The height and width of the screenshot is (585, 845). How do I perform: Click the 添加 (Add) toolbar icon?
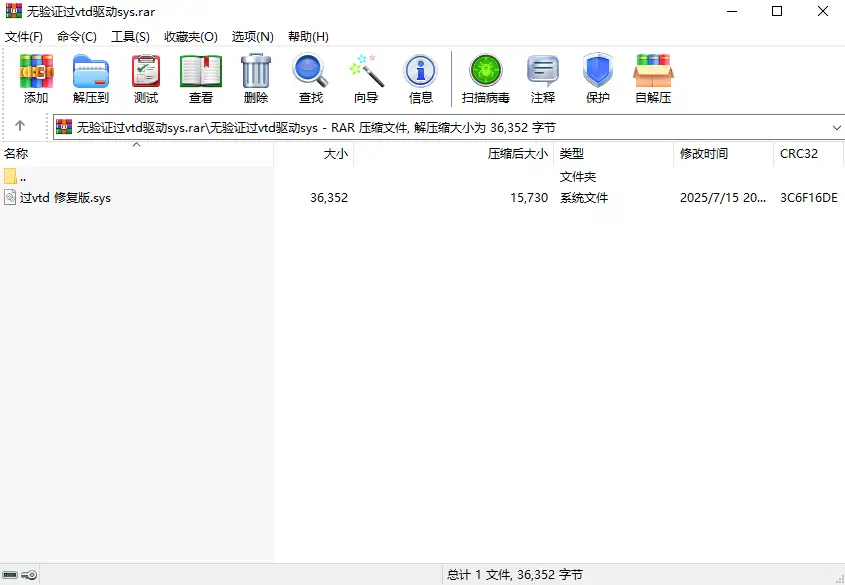click(35, 78)
